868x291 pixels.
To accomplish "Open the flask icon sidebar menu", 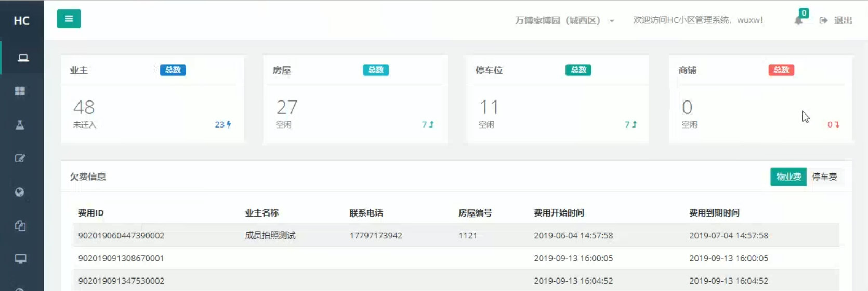I will click(x=20, y=125).
